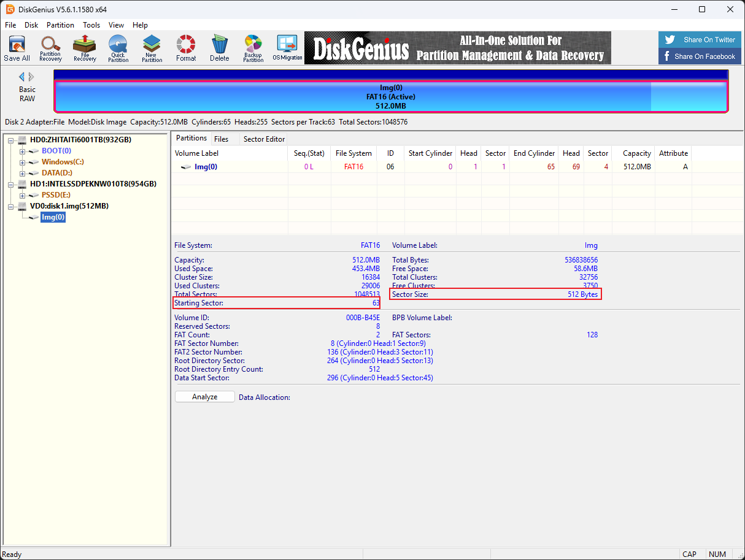This screenshot has width=745, height=560.
Task: Go to previous disk arrow
Action: click(22, 77)
